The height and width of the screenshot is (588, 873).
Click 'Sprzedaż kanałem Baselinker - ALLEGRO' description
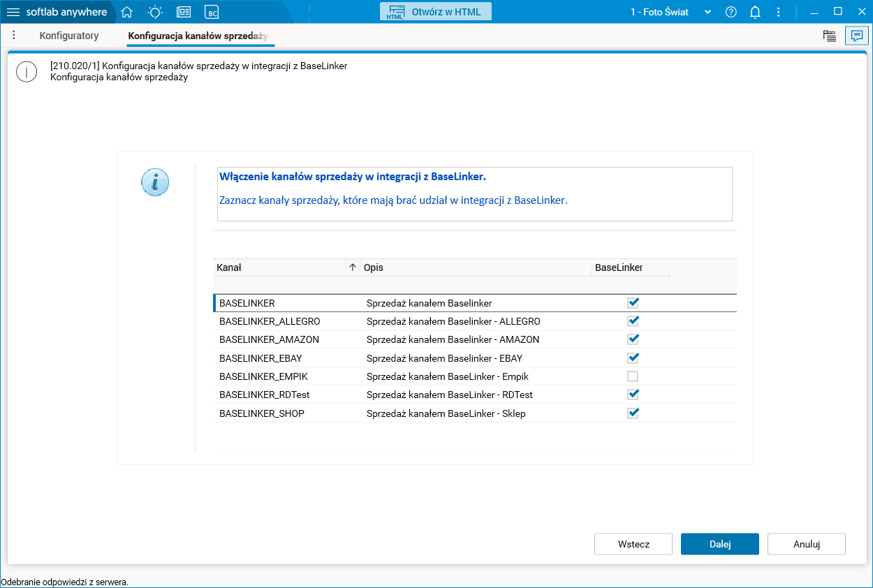(x=453, y=321)
